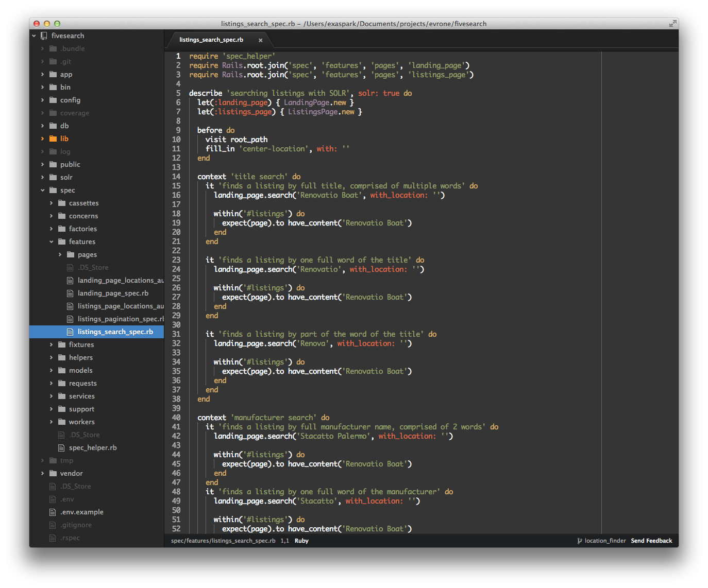Select the concerns folder
The height and width of the screenshot is (588, 708).
(x=83, y=216)
